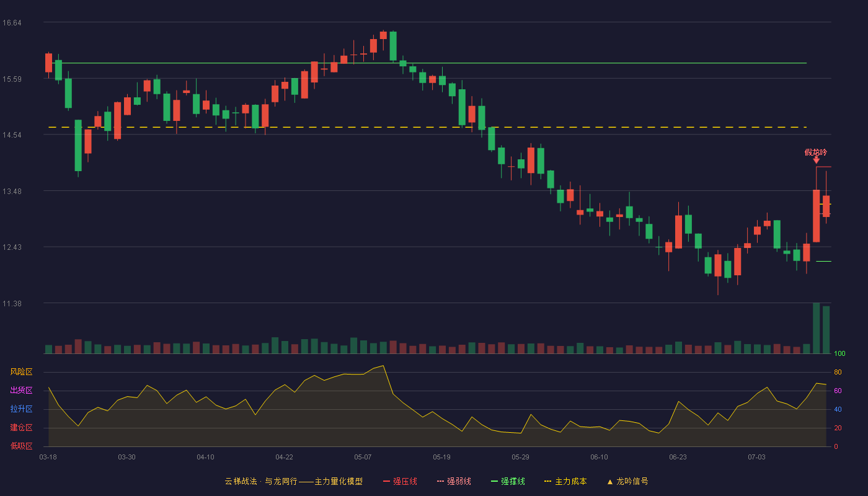Click the 07-03 date label

[x=756, y=457]
